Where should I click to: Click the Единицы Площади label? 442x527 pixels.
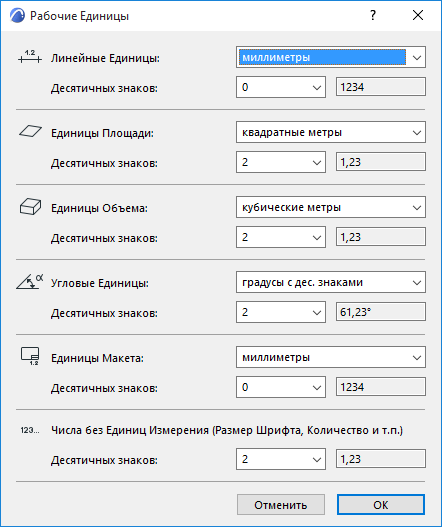coord(102,133)
